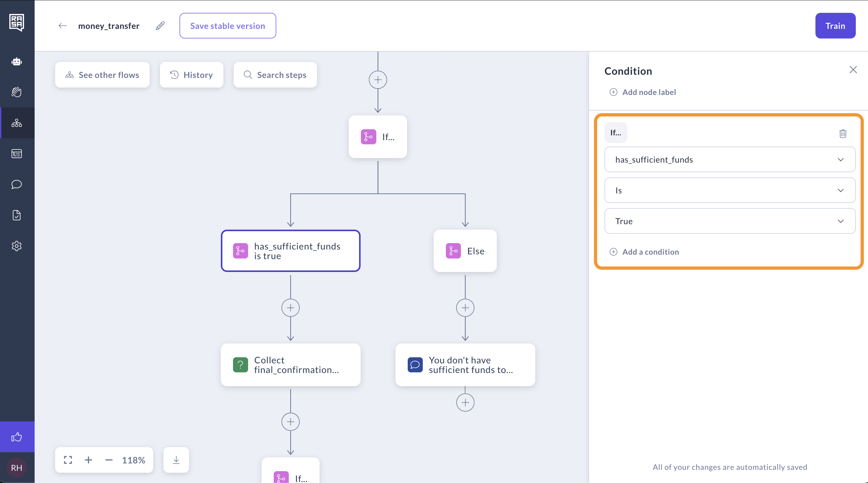
Task: Open the History panel
Action: coord(191,75)
